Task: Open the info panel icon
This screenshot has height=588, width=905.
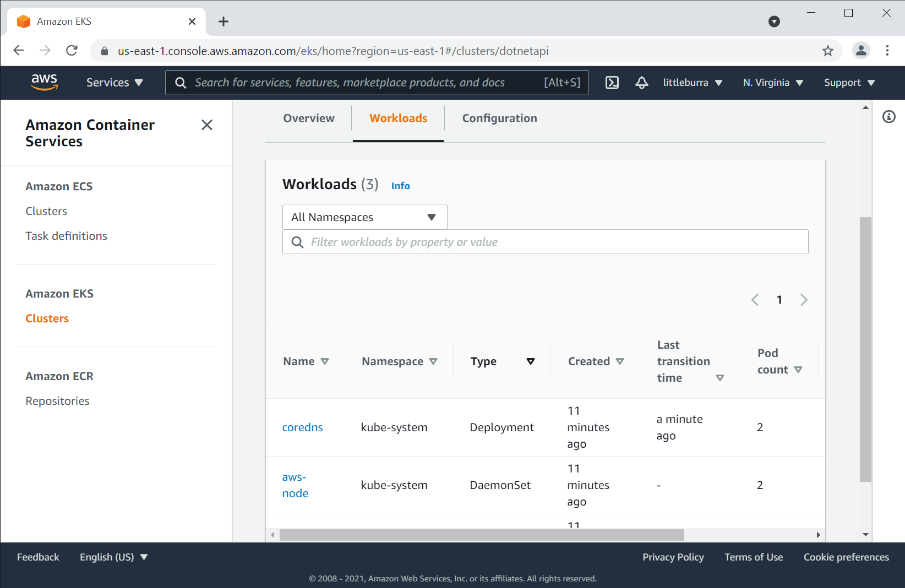Action: (888, 117)
